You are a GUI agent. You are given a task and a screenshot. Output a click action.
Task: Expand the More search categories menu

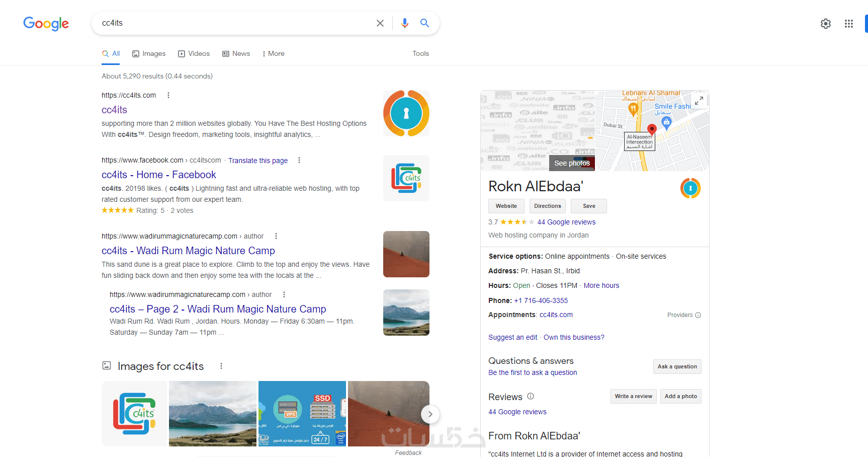(x=274, y=54)
